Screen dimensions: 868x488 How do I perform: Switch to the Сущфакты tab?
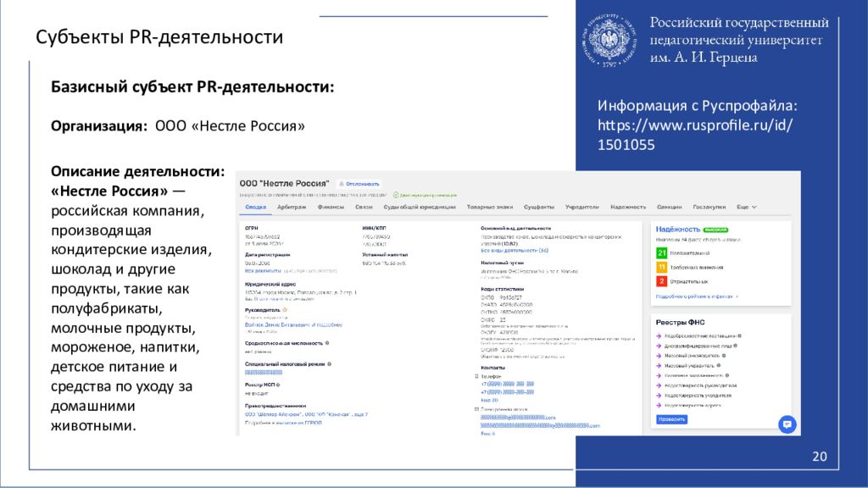[x=538, y=207]
